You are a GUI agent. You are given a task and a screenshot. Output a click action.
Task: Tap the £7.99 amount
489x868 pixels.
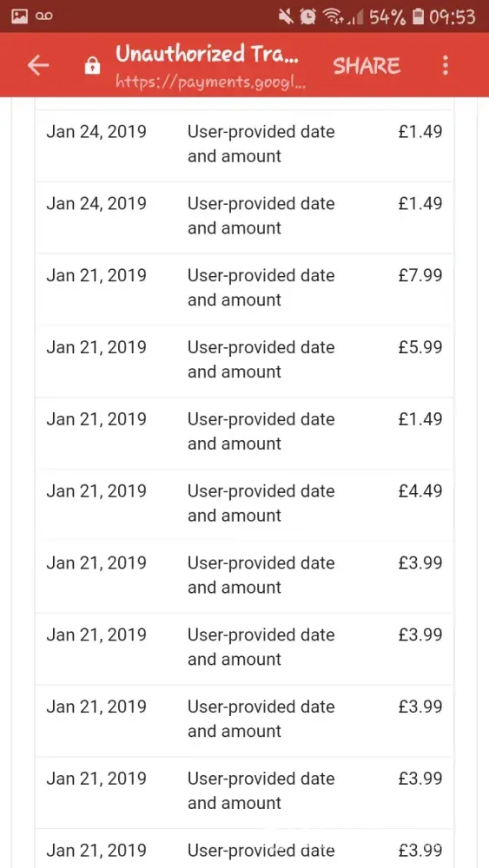click(x=420, y=275)
